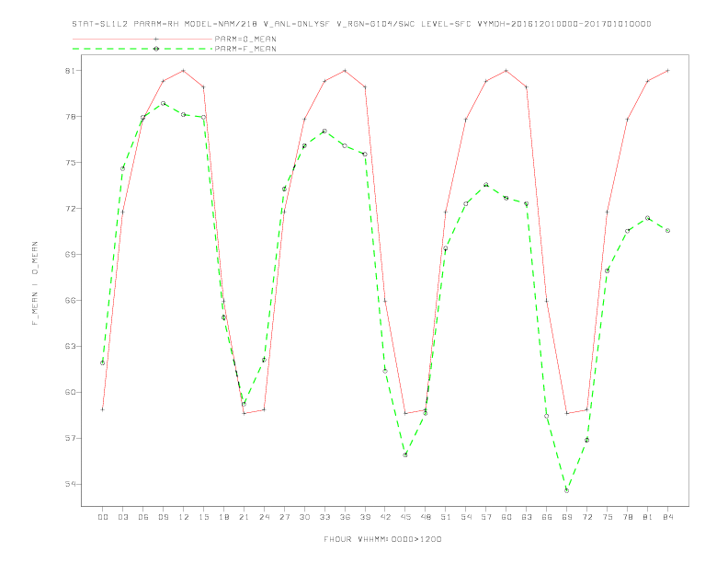Click the x-axis forecast hour label 15
The width and height of the screenshot is (728, 563).
click(x=203, y=517)
